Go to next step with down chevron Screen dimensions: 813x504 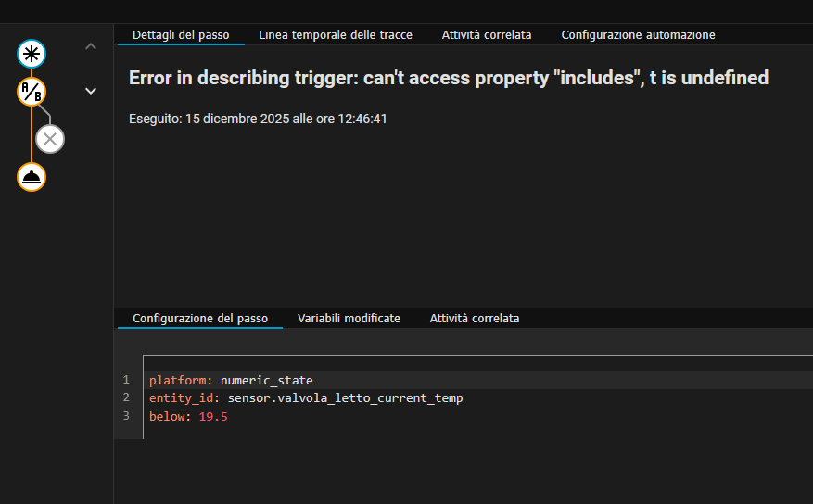pyautogui.click(x=91, y=91)
